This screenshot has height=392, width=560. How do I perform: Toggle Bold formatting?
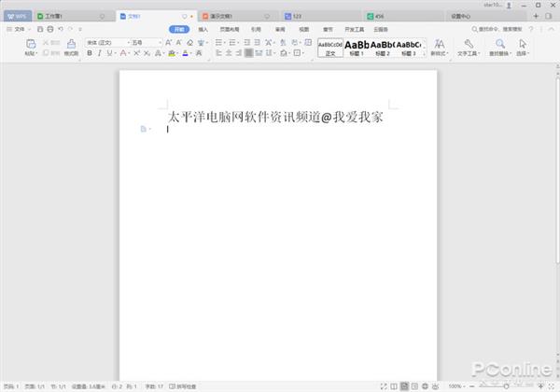coord(90,53)
